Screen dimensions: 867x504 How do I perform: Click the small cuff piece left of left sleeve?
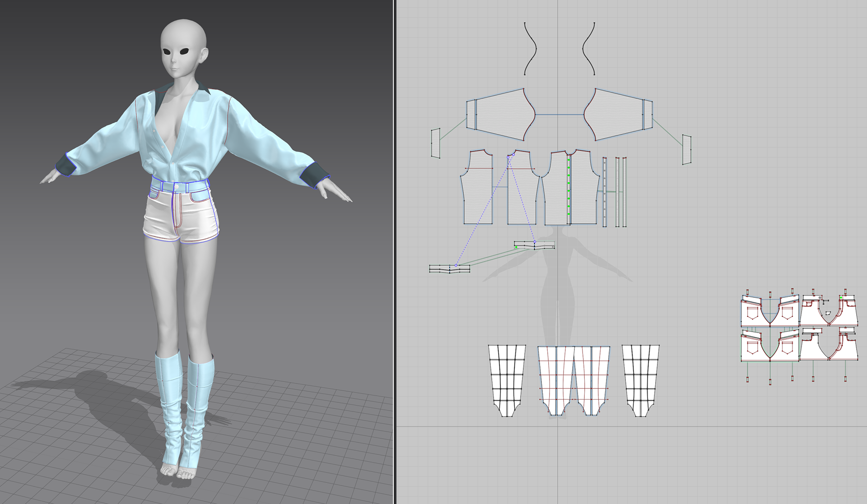435,143
